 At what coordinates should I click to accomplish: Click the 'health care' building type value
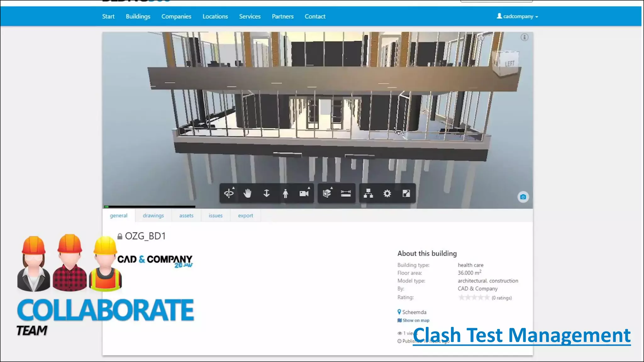[470, 265]
